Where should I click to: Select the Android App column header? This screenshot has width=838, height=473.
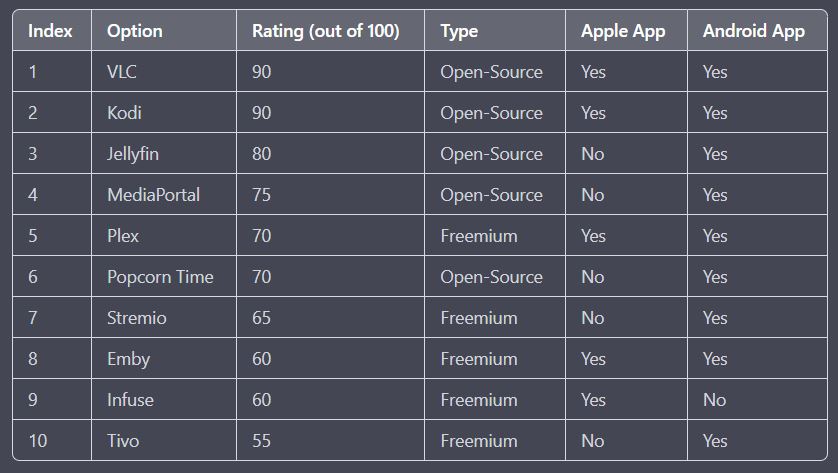click(753, 31)
